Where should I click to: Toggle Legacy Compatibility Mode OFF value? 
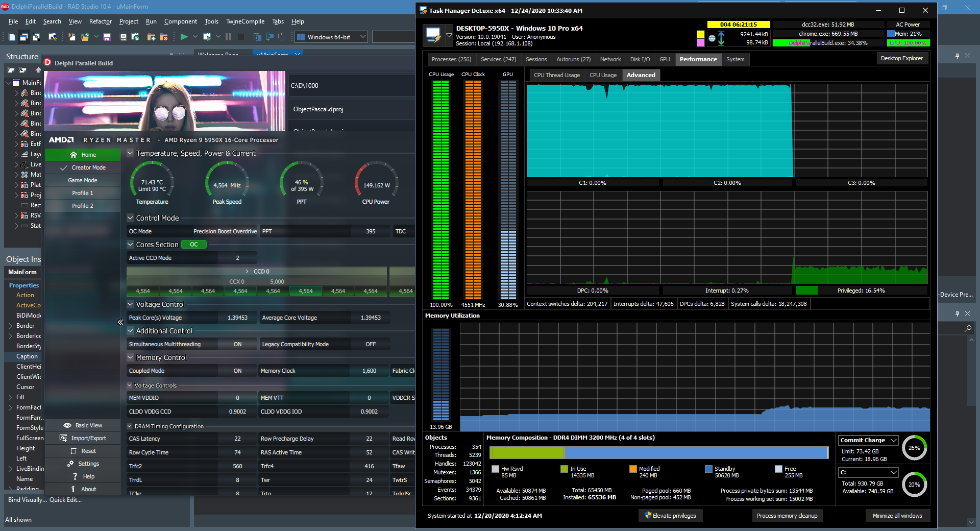pos(371,344)
